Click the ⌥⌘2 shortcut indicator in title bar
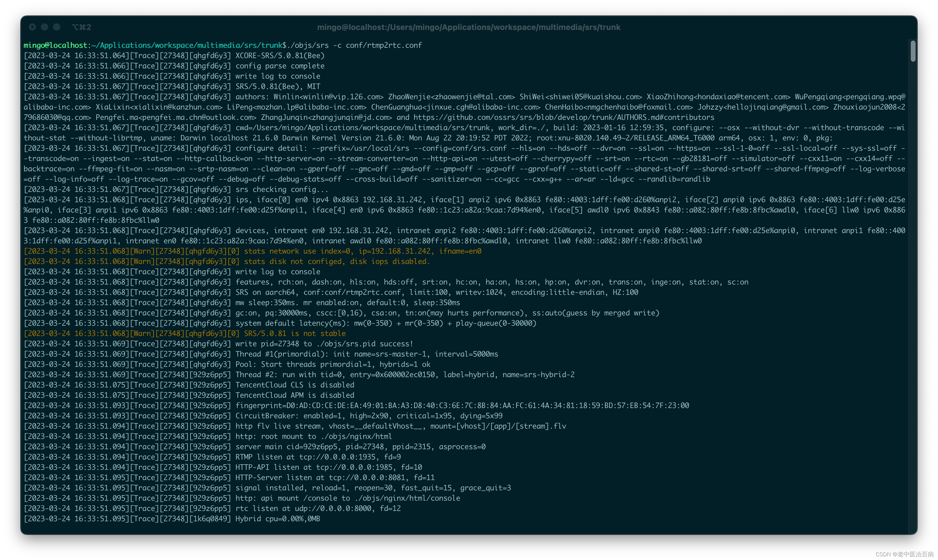Viewport: 938px width, 560px height. pos(81,27)
